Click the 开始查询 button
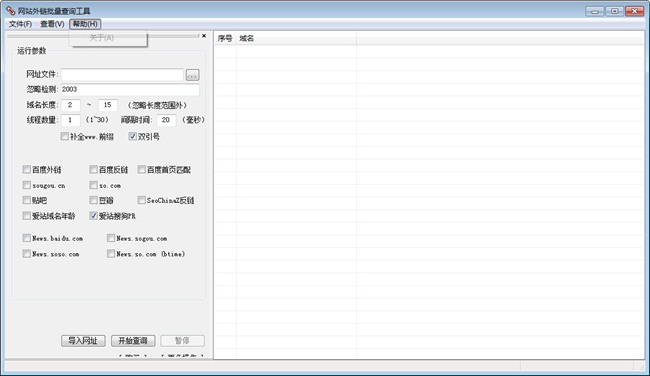Screen dimensions: 650x376 [x=133, y=341]
